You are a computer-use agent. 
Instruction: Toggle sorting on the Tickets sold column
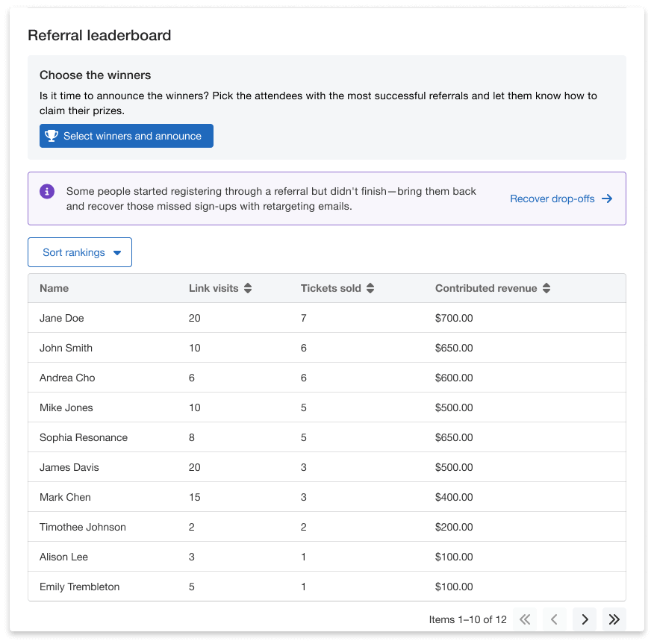370,288
